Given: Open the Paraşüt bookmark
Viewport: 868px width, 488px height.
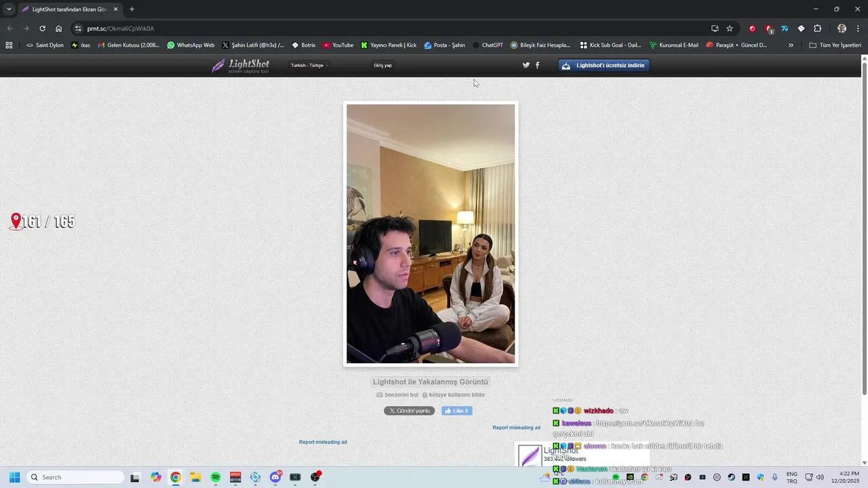Looking at the screenshot, I should [736, 45].
